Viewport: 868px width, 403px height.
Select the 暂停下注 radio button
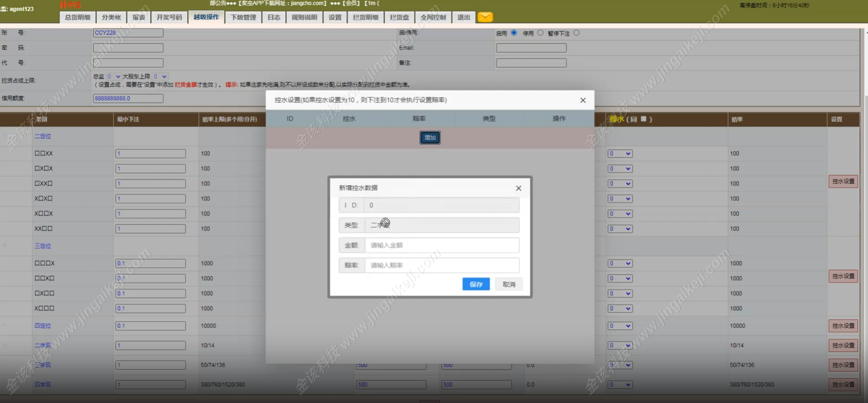[x=576, y=33]
